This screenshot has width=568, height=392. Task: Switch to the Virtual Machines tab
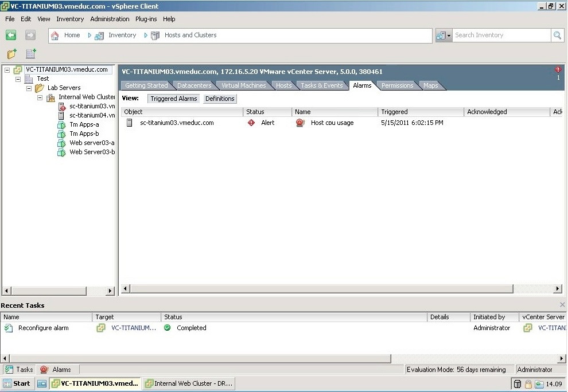[x=243, y=85]
